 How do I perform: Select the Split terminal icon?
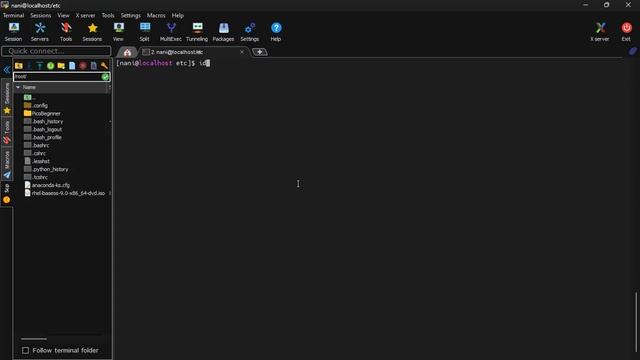point(144,31)
